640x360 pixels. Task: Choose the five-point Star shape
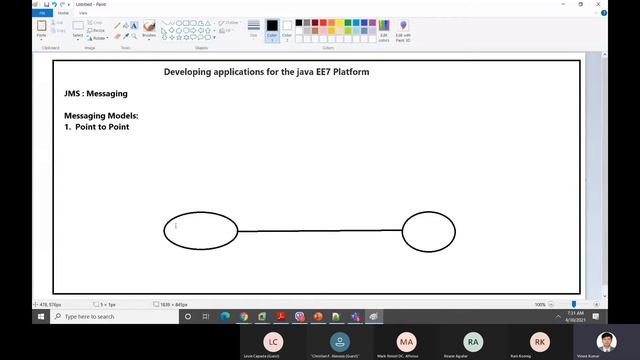[179, 37]
